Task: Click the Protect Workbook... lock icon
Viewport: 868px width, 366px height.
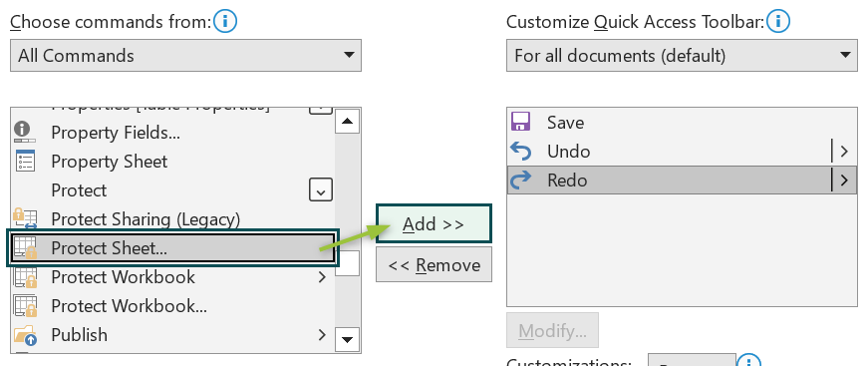Action: [x=25, y=305]
